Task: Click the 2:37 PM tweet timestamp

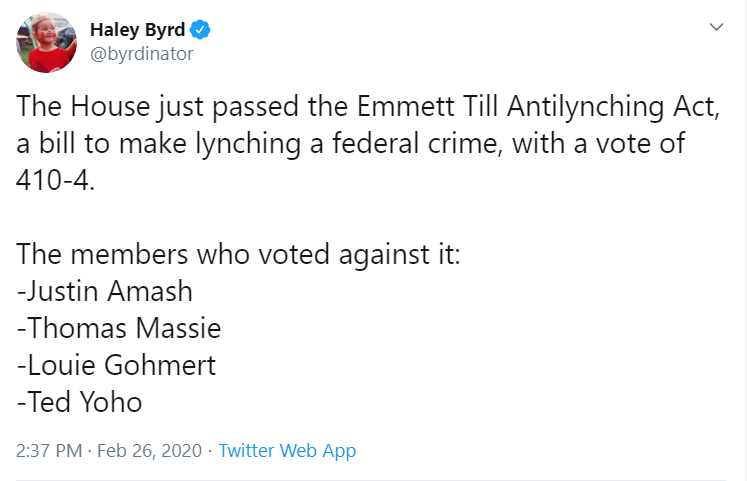Action: [49, 451]
